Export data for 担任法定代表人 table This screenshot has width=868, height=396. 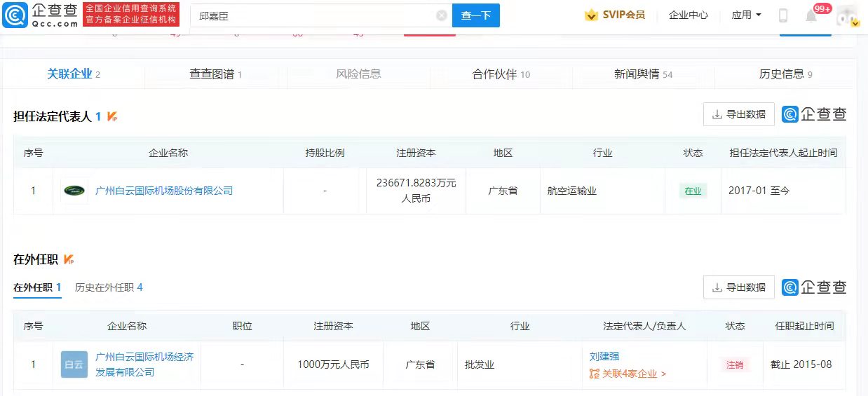739,114
